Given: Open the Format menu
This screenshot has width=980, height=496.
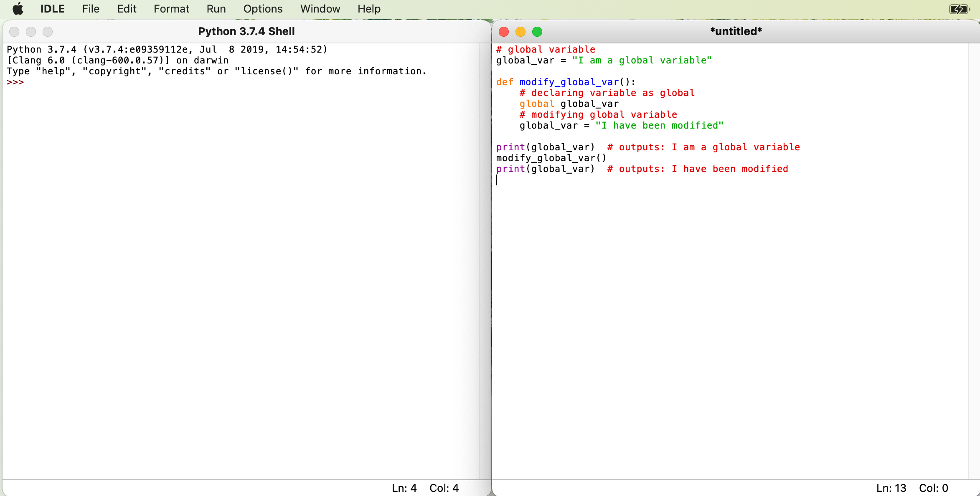Looking at the screenshot, I should coord(171,9).
